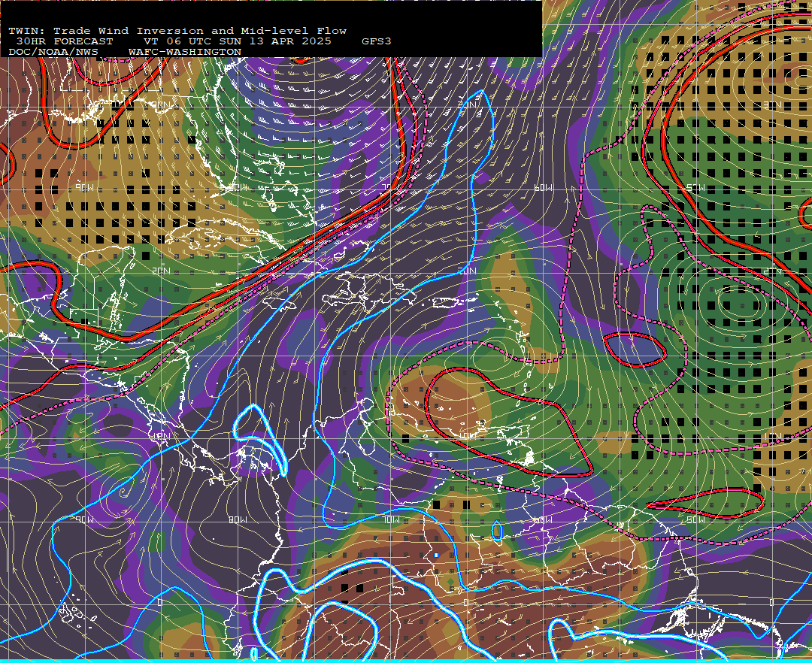The width and height of the screenshot is (812, 663).
Task: Select the 'GFS3' model label
Action: pos(377,41)
